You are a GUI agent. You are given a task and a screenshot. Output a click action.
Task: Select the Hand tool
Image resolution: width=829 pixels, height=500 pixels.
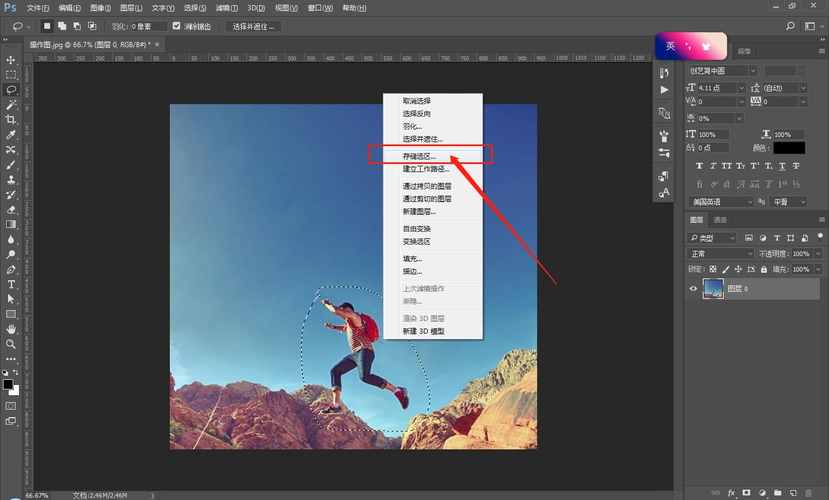tap(11, 329)
